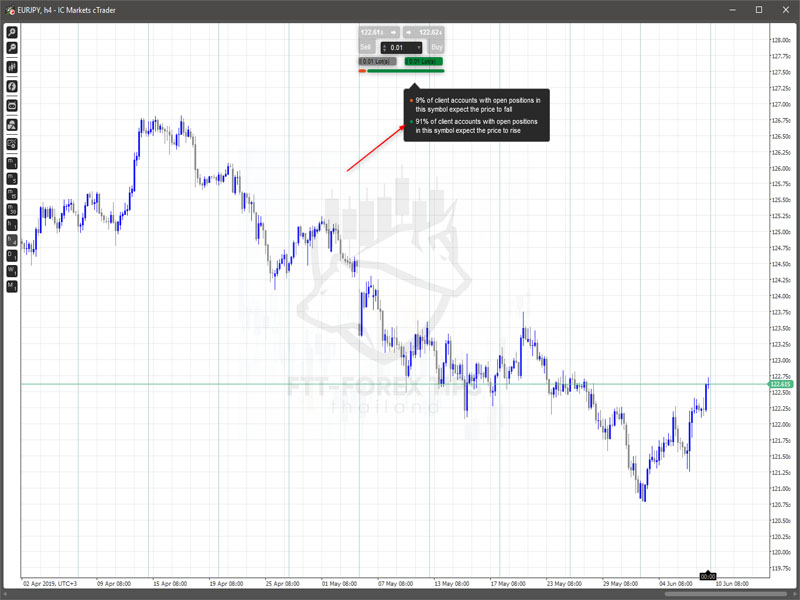Click the green sentiment bar
Image resolution: width=800 pixels, height=600 pixels.
click(406, 71)
